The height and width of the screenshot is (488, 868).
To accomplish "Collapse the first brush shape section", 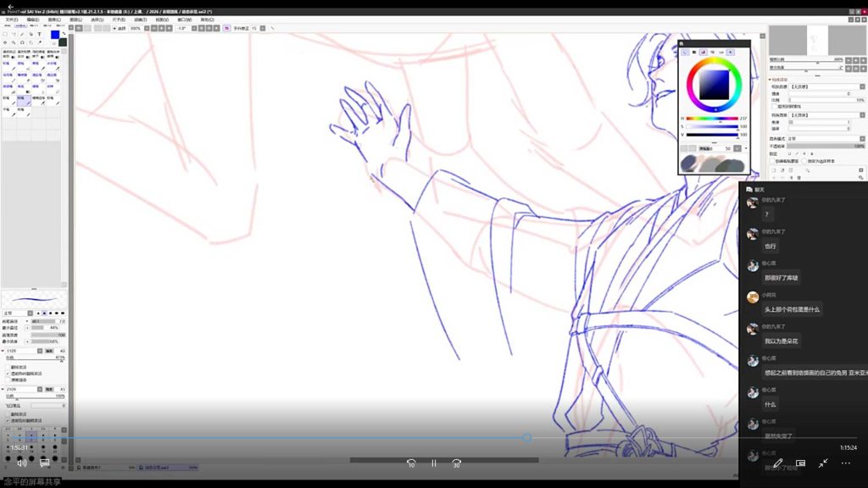I will (x=3, y=351).
